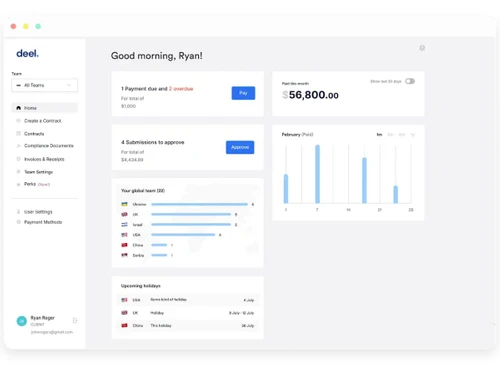Open Payment Methods

click(43, 222)
